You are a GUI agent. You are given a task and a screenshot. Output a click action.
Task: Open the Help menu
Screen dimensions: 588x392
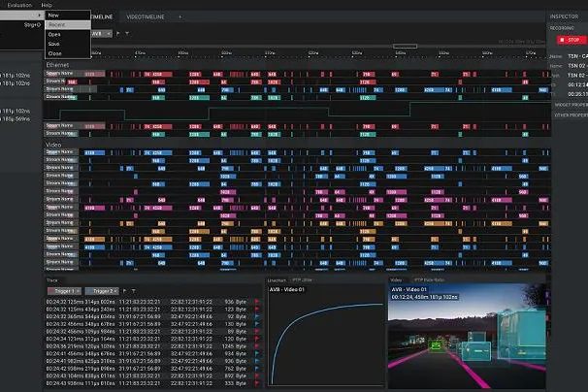(47, 5)
